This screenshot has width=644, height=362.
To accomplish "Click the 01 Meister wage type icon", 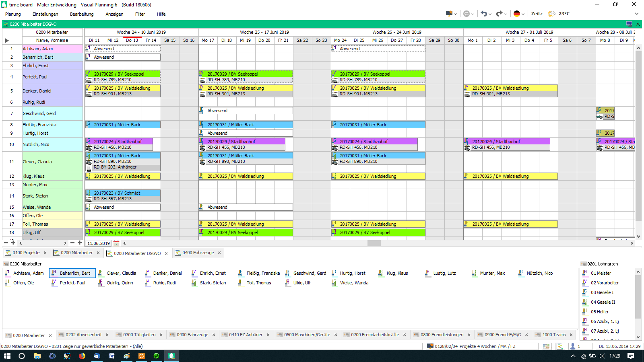I will click(x=585, y=273).
